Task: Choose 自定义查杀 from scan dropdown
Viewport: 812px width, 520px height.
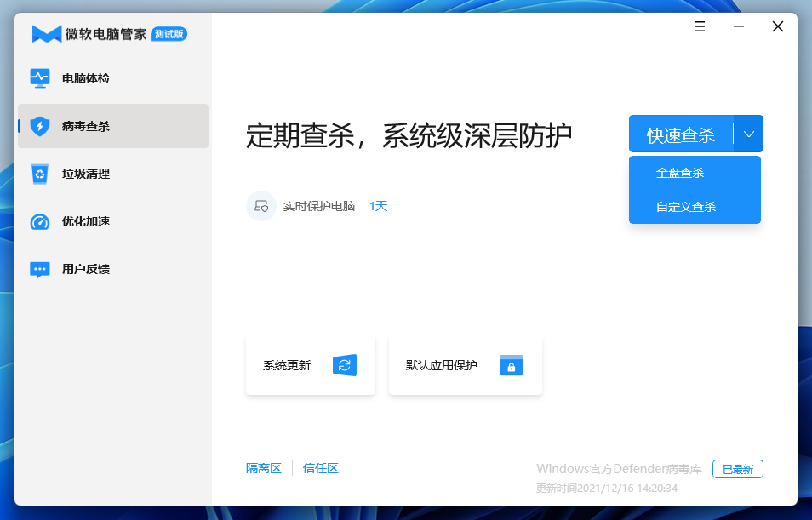Action: [x=695, y=207]
